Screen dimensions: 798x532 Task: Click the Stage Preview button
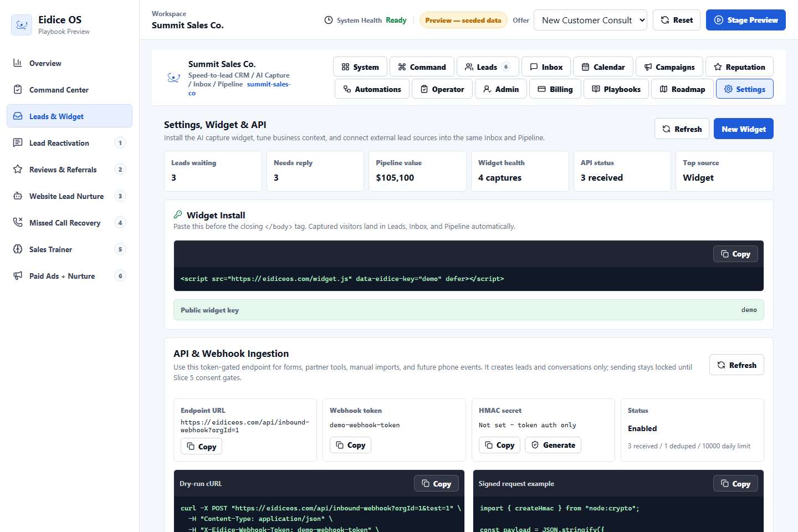(745, 20)
